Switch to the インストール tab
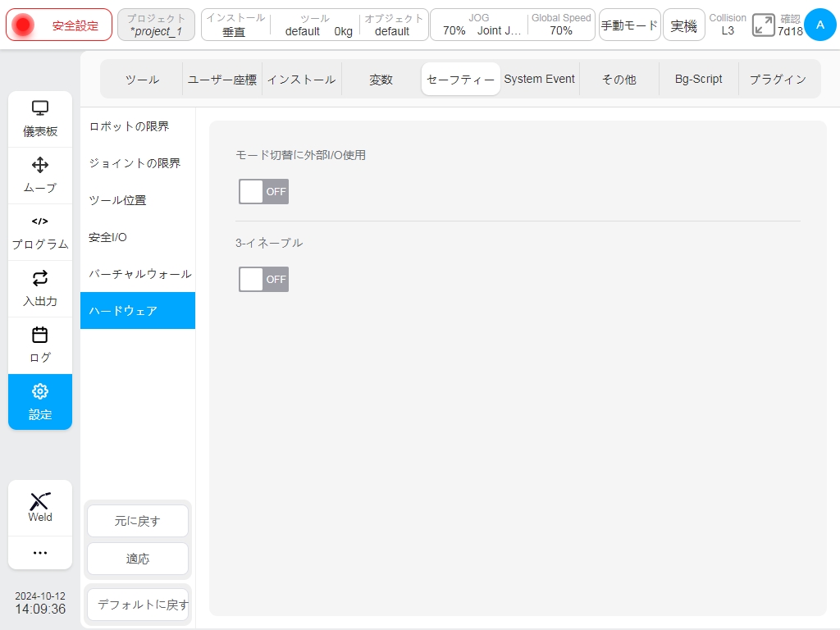840x630 pixels. point(302,80)
